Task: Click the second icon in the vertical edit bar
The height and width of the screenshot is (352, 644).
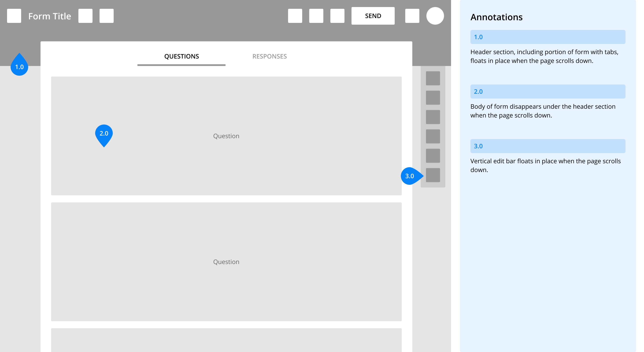Action: 433,97
